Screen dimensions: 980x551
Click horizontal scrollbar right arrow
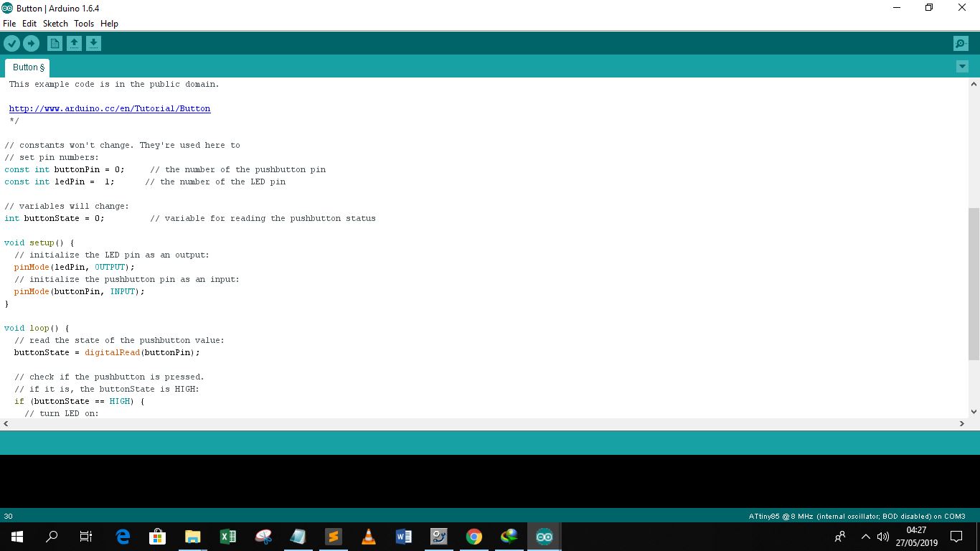coord(962,424)
